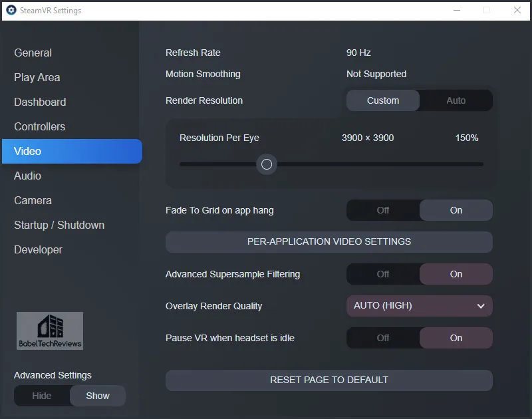Click Reset Page To Default
The width and height of the screenshot is (532, 419).
329,380
